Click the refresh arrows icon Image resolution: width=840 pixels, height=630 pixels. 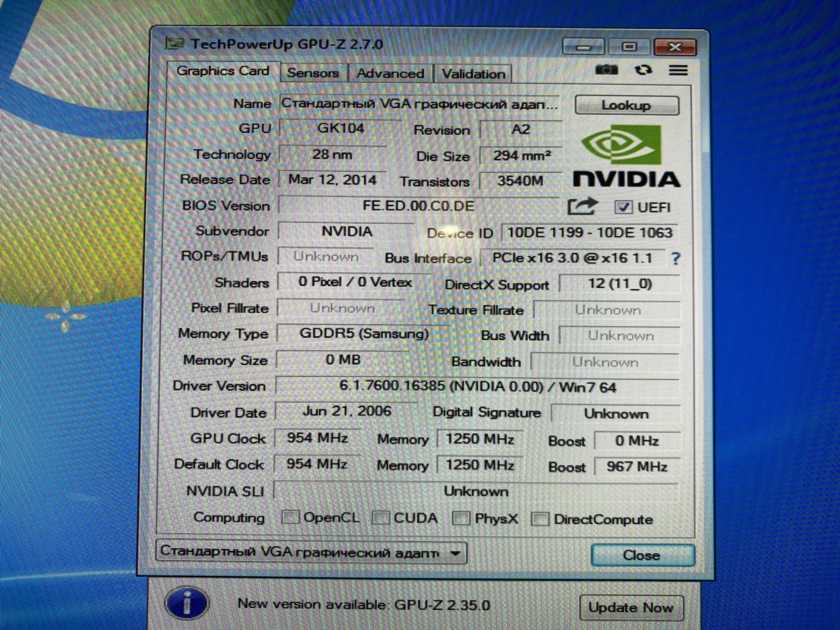pos(643,70)
